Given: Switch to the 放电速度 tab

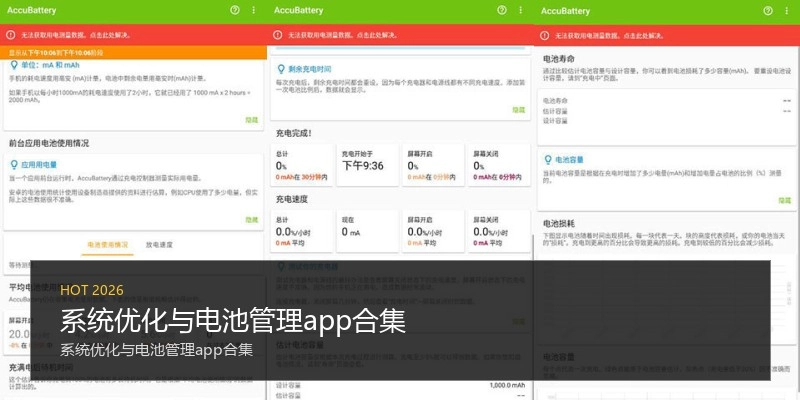Looking at the screenshot, I should 159,245.
